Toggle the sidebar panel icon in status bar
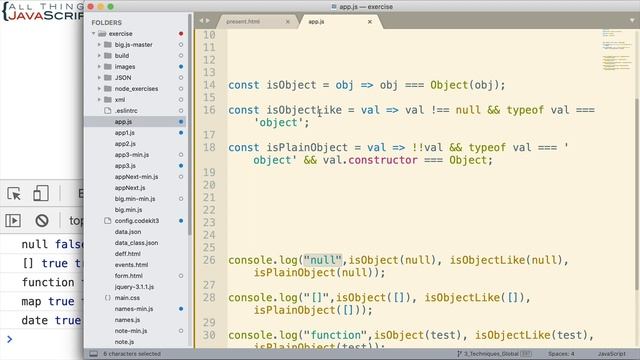The height and width of the screenshot is (360, 640). click(x=93, y=354)
